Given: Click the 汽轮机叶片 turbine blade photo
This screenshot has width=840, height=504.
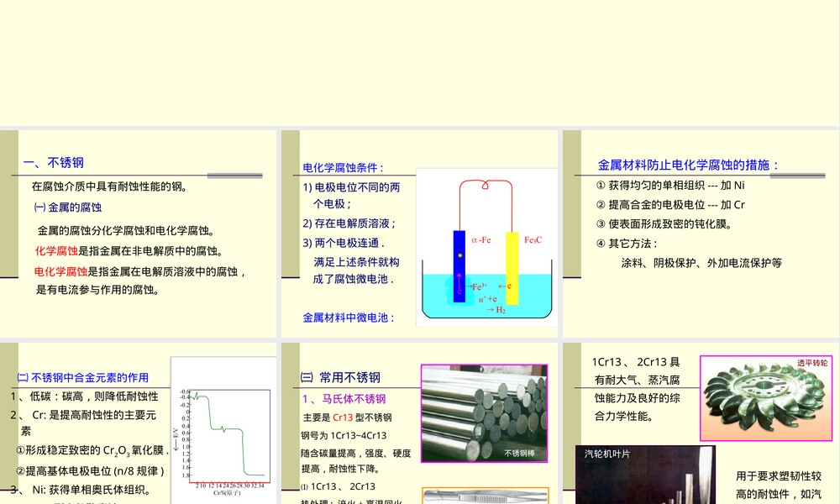Looking at the screenshot, I should [645, 475].
